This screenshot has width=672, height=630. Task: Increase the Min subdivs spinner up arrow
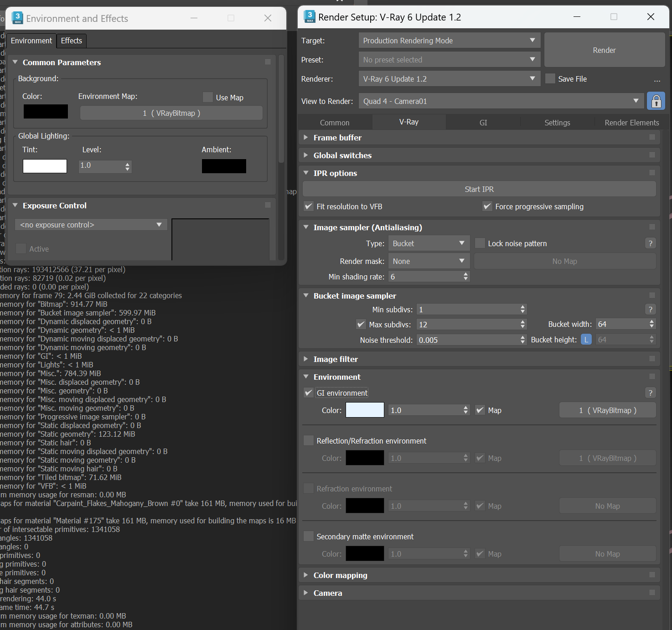[522, 307]
